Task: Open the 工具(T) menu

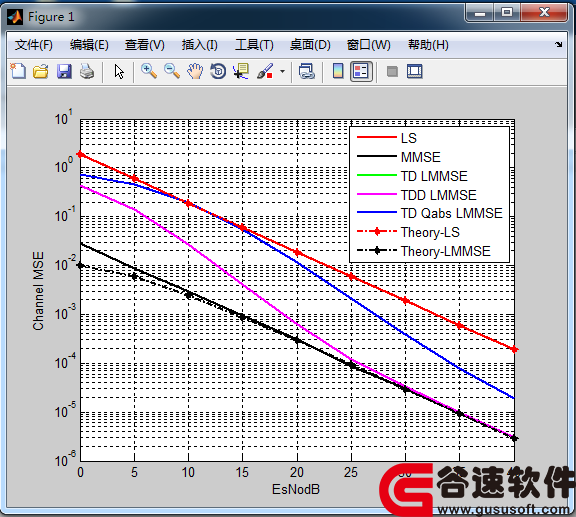Action: coord(254,45)
